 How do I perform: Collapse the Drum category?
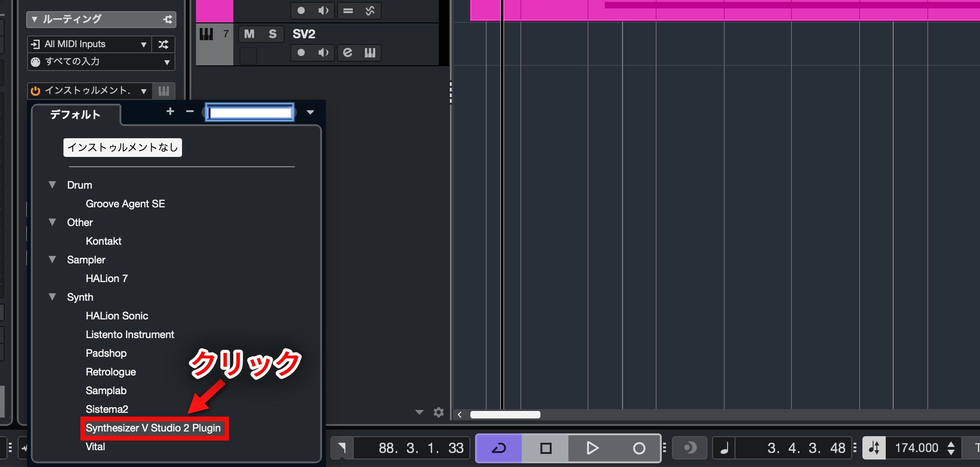click(x=52, y=185)
